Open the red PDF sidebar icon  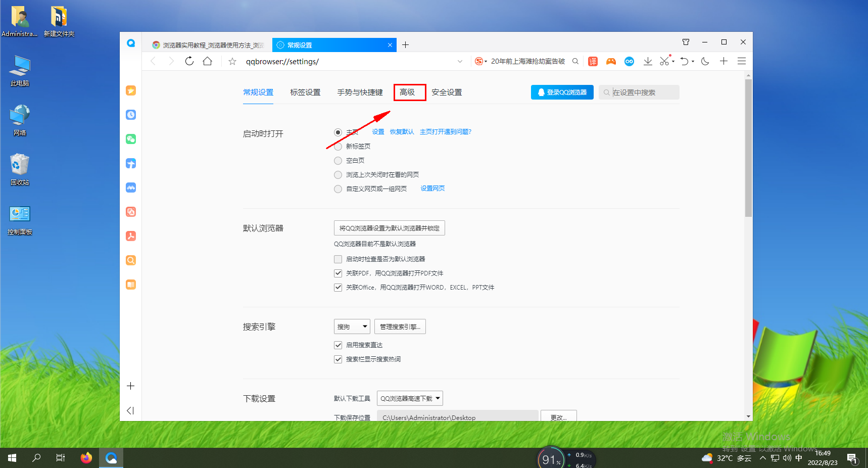[131, 236]
